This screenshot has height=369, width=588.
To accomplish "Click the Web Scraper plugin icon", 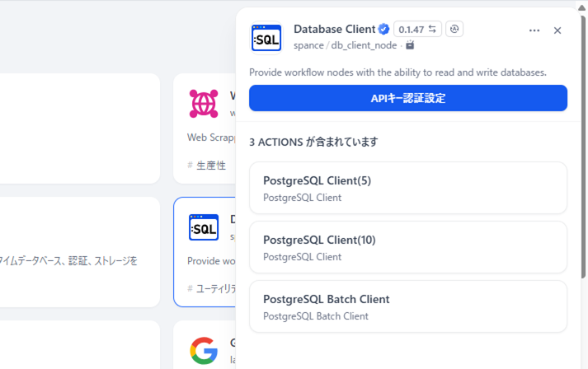I will click(204, 104).
